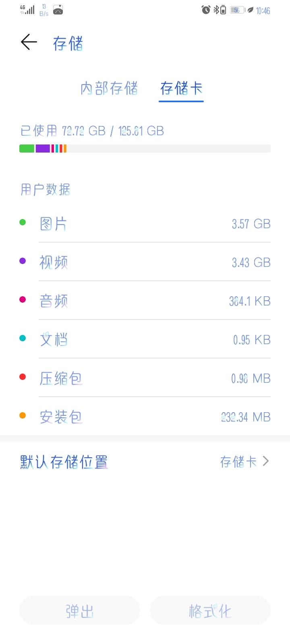Open the 文档 storage category
290x644 pixels.
point(145,339)
